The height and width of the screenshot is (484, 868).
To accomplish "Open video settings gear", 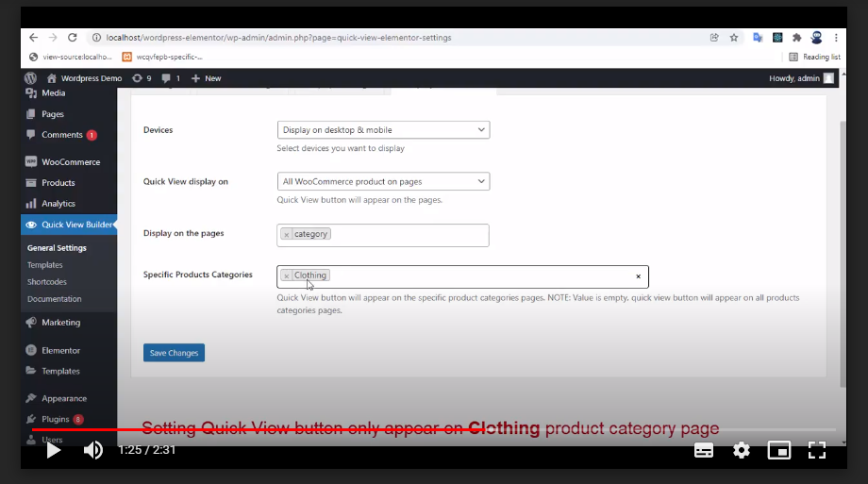I will coord(742,450).
